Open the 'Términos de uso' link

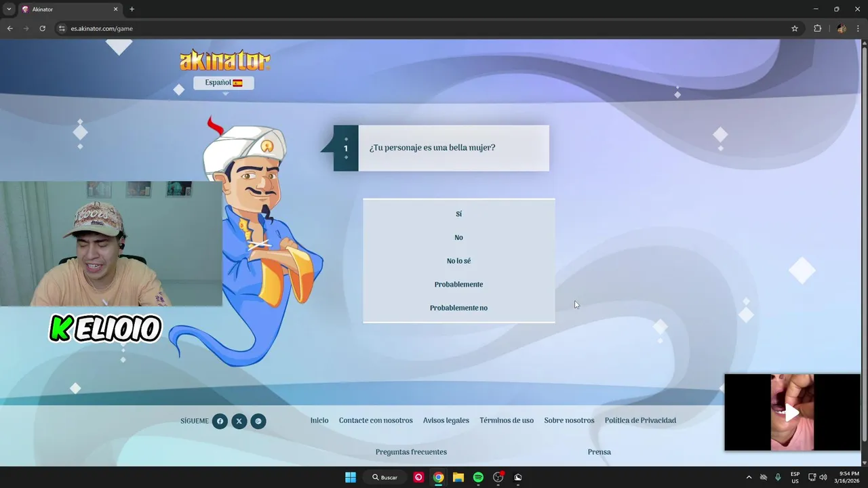[507, 420]
